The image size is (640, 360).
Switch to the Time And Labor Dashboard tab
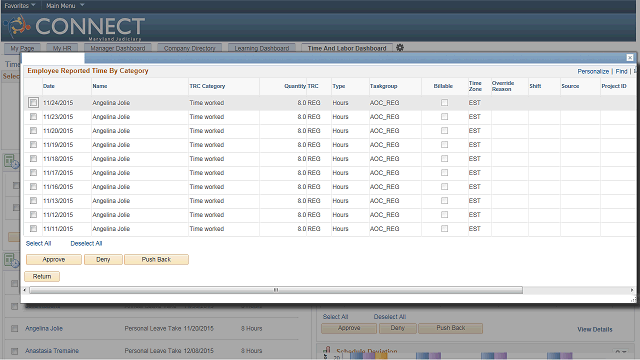coord(347,48)
